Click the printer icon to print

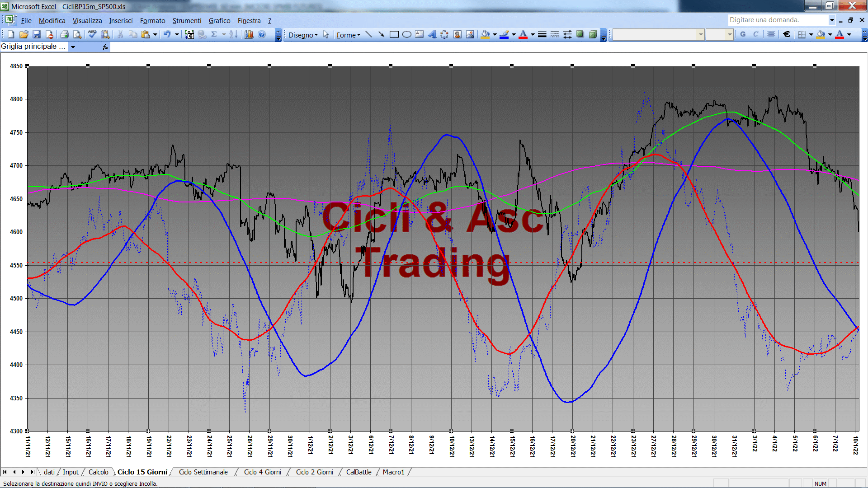point(64,34)
